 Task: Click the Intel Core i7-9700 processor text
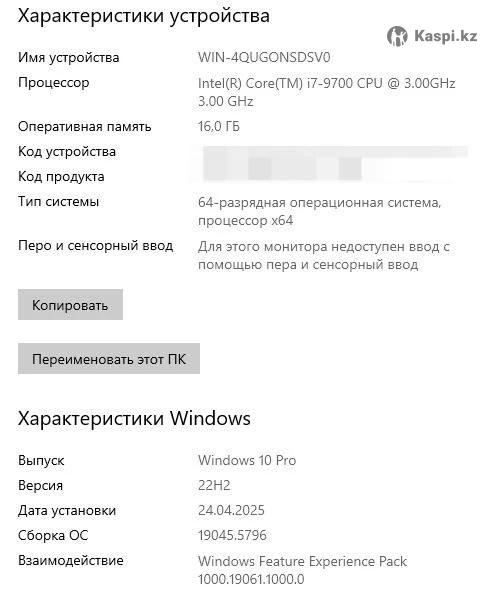click(327, 92)
